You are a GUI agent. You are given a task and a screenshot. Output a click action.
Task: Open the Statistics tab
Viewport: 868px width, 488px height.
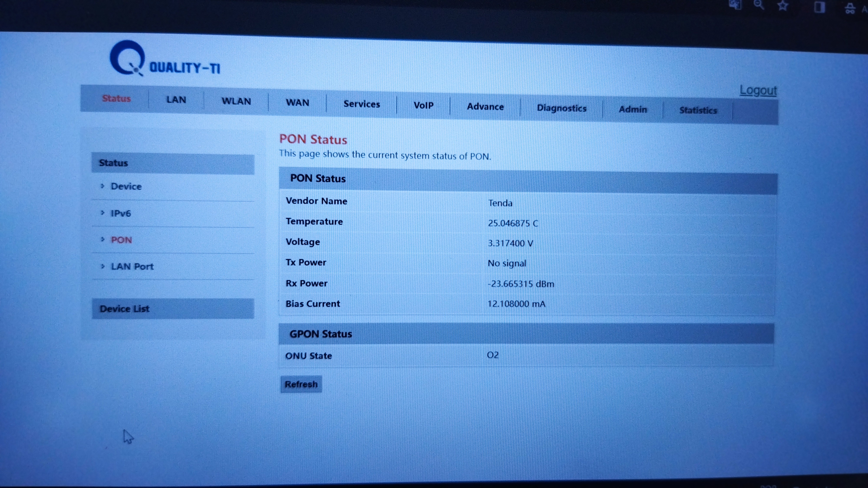pos(698,110)
